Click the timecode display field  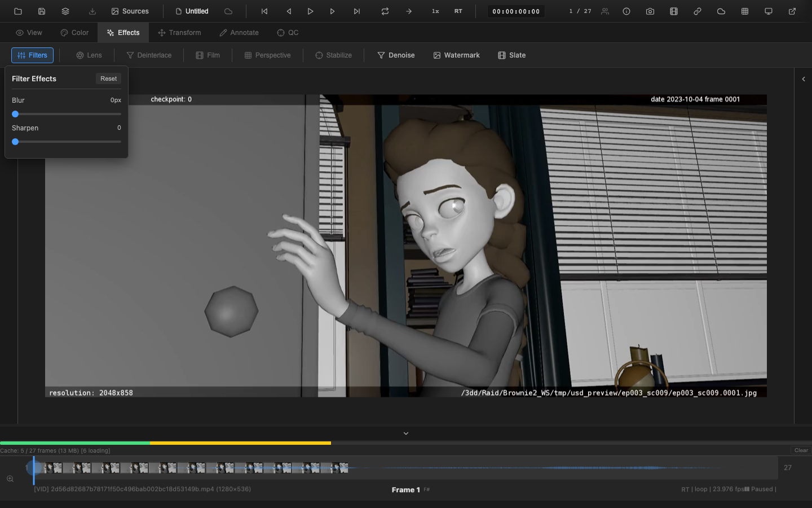[516, 11]
